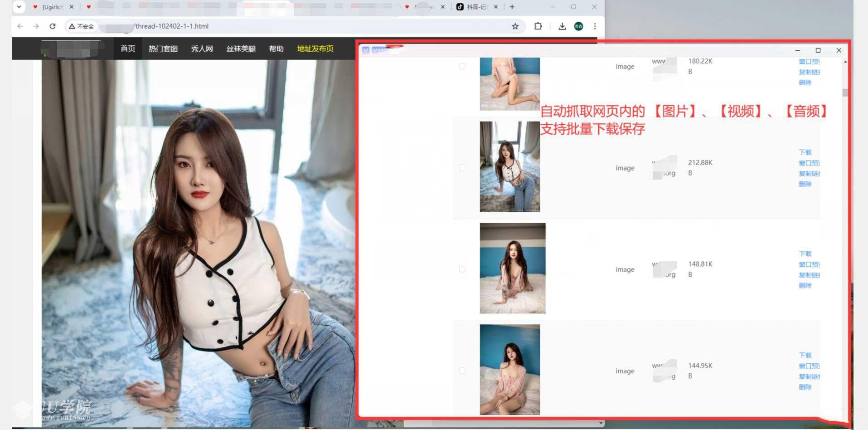The width and height of the screenshot is (868, 430).
Task: Bookmark this page with star icon
Action: point(515,26)
